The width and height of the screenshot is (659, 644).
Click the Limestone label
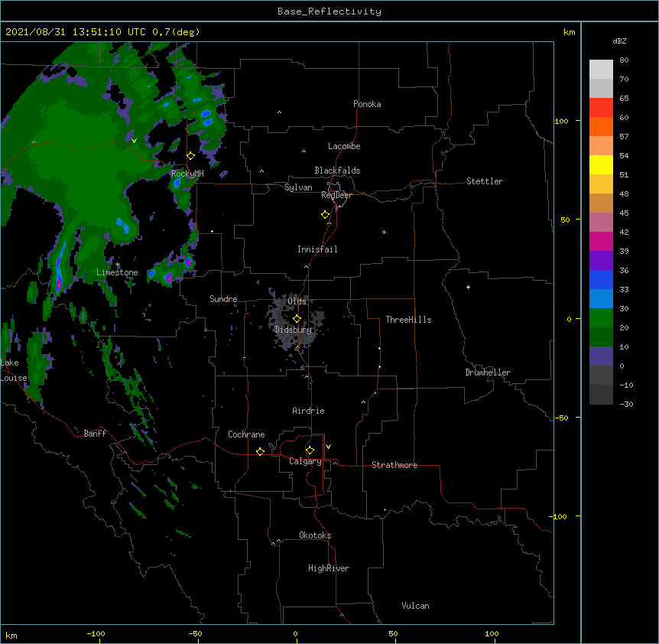click(x=117, y=272)
